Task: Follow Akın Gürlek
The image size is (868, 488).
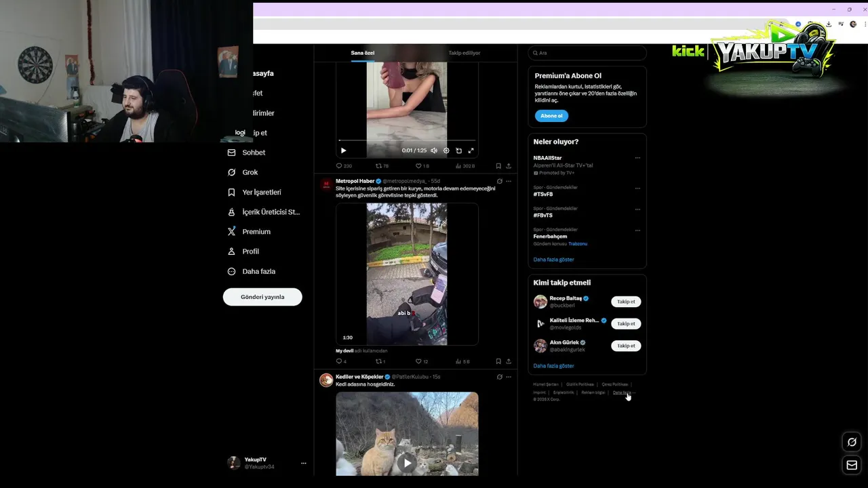Action: (626, 346)
